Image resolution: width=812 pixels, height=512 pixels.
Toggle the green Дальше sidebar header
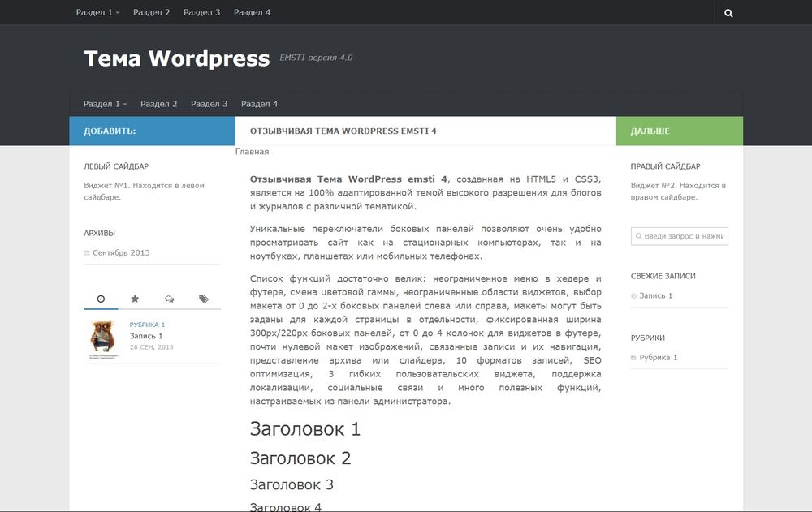tap(679, 131)
